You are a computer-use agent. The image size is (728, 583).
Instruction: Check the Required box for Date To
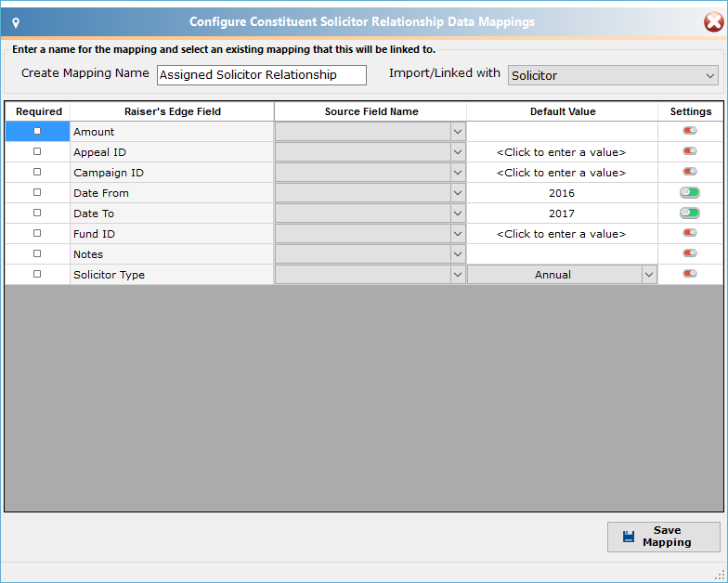coord(37,214)
